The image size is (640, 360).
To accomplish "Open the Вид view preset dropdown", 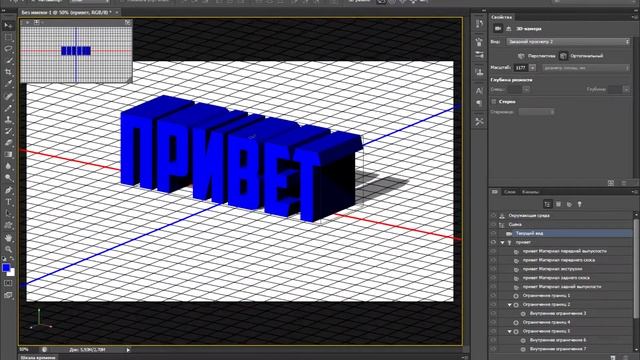I will pyautogui.click(x=568, y=42).
